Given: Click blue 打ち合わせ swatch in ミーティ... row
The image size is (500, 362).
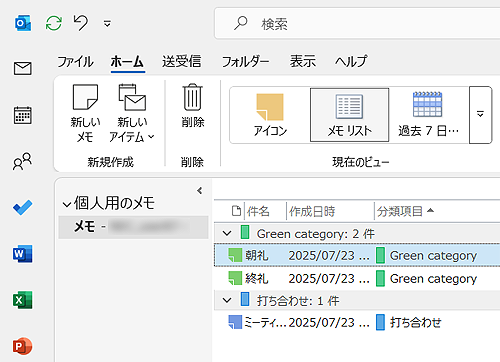Looking at the screenshot, I should point(380,322).
